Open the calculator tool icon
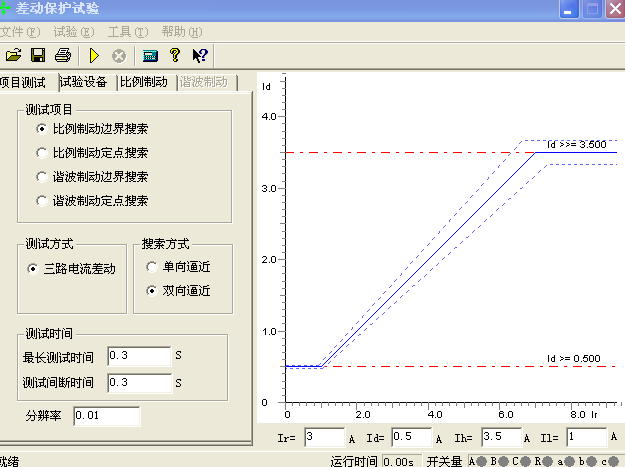Screen dimensions: 625x467 [150, 56]
